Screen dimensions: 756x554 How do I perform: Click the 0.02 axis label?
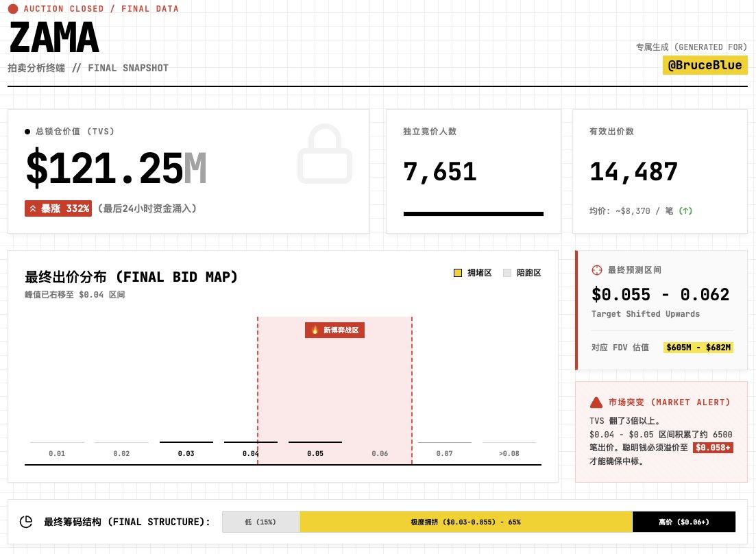tap(121, 453)
